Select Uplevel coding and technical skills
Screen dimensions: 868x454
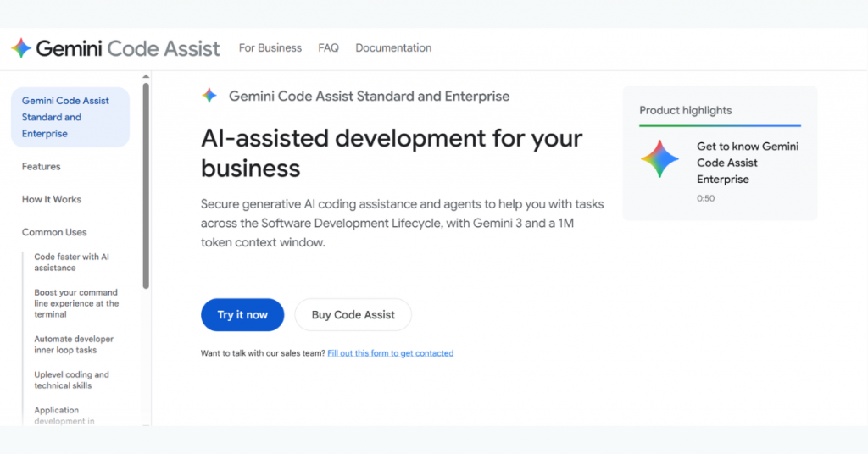point(71,380)
